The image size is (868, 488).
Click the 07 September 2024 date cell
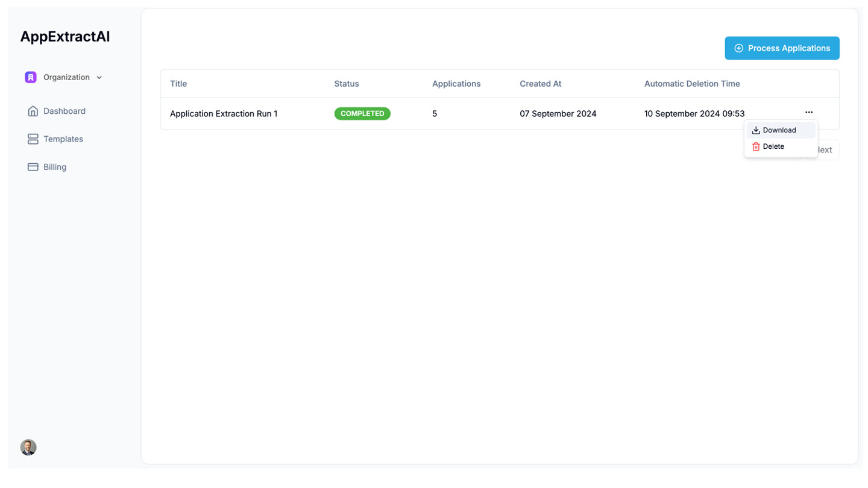tap(558, 113)
